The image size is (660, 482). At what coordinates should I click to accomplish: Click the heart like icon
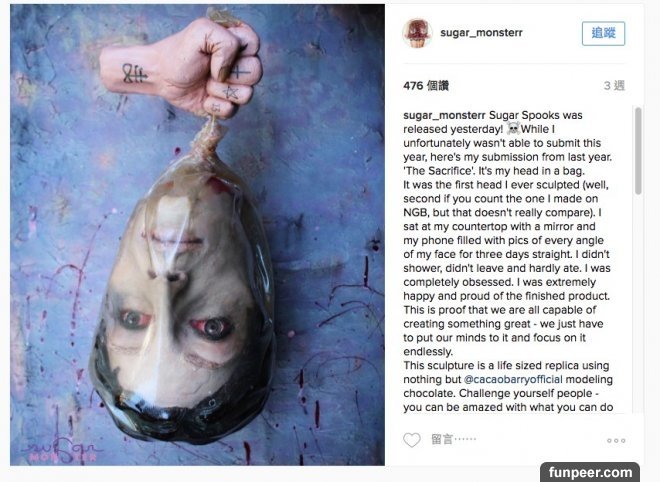[x=412, y=440]
